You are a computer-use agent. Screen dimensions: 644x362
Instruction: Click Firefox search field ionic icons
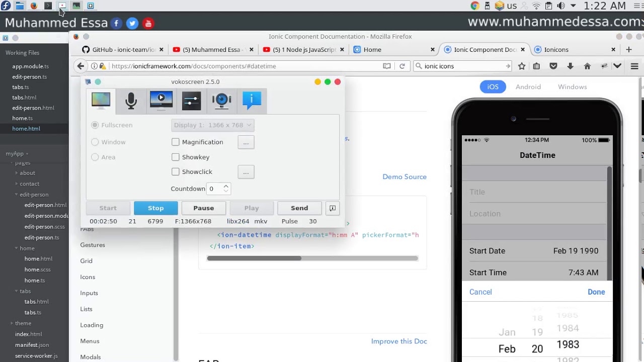(462, 66)
